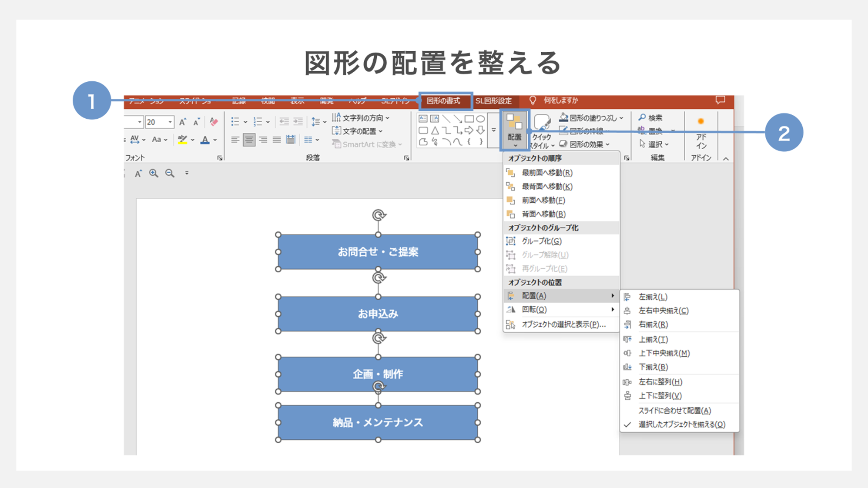Select the 選択 arrow icon in 編集 group
The width and height of the screenshot is (868, 488).
pyautogui.click(x=643, y=144)
